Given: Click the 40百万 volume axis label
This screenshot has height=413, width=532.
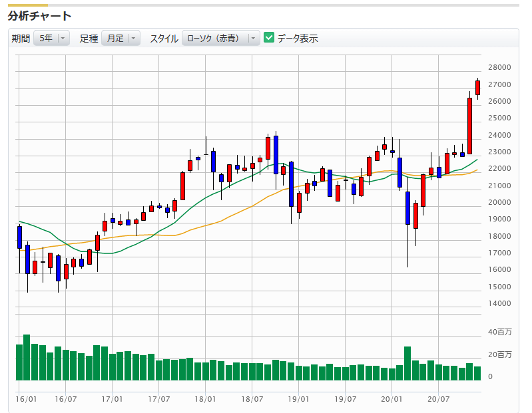Looking at the screenshot, I should coord(499,332).
